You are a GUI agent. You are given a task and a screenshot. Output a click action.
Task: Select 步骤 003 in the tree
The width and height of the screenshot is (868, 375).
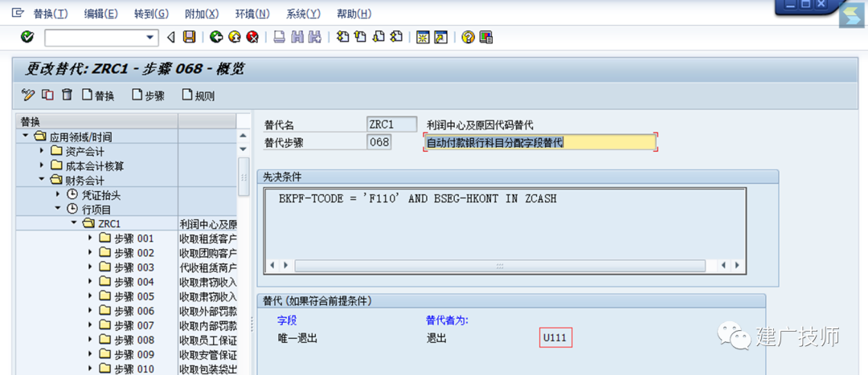(134, 267)
